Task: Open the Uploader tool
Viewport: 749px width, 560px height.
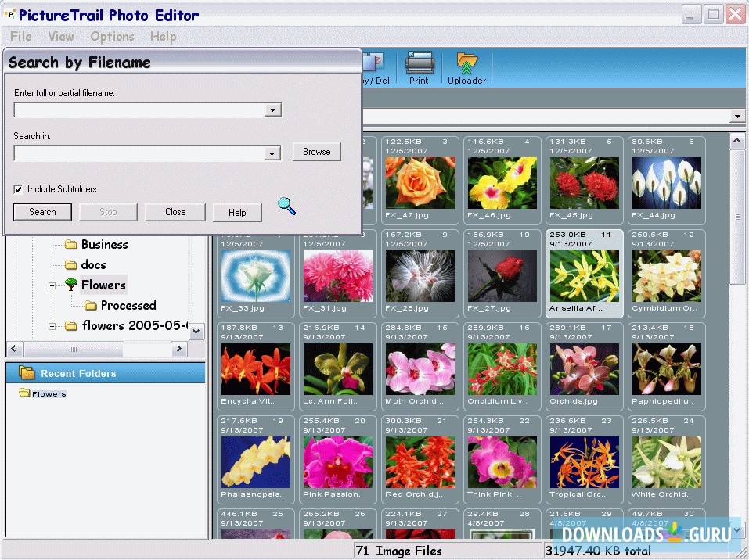Action: (x=466, y=68)
